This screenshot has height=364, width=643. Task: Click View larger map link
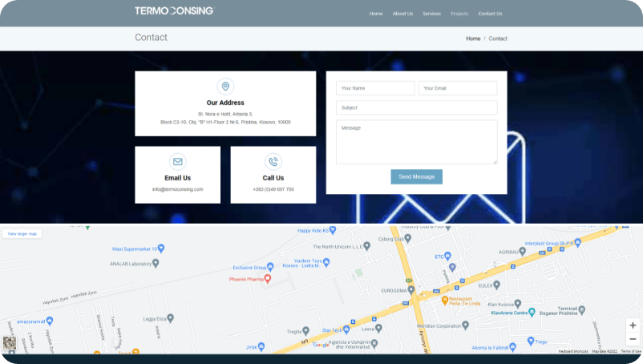[22, 234]
